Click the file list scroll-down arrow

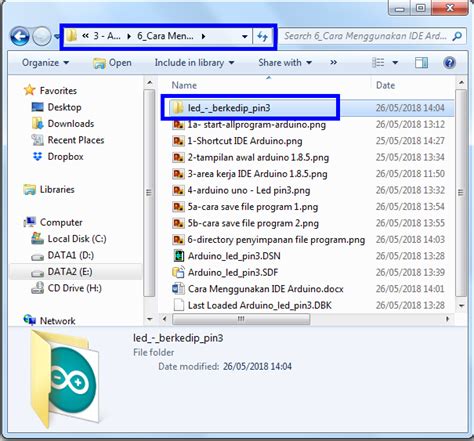461,305
